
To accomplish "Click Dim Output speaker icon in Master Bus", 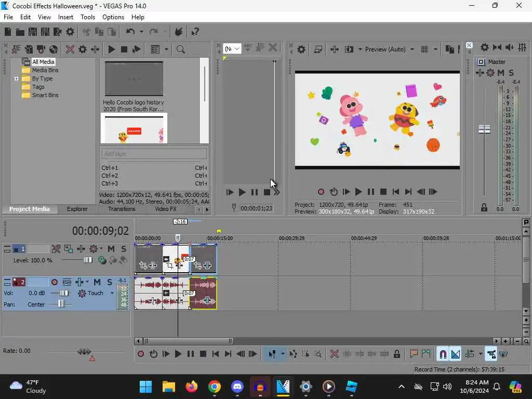I will coord(510,47).
